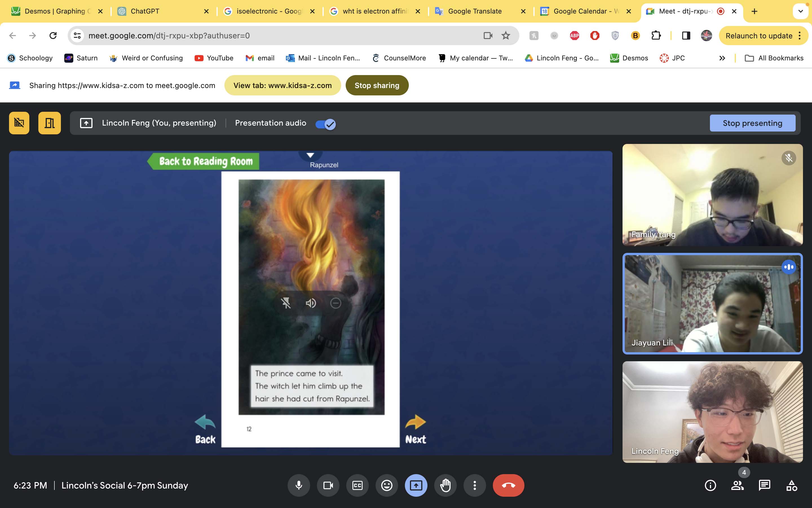Open the Weird or Confusing bookmark
This screenshot has width=812, height=508.
(146, 58)
